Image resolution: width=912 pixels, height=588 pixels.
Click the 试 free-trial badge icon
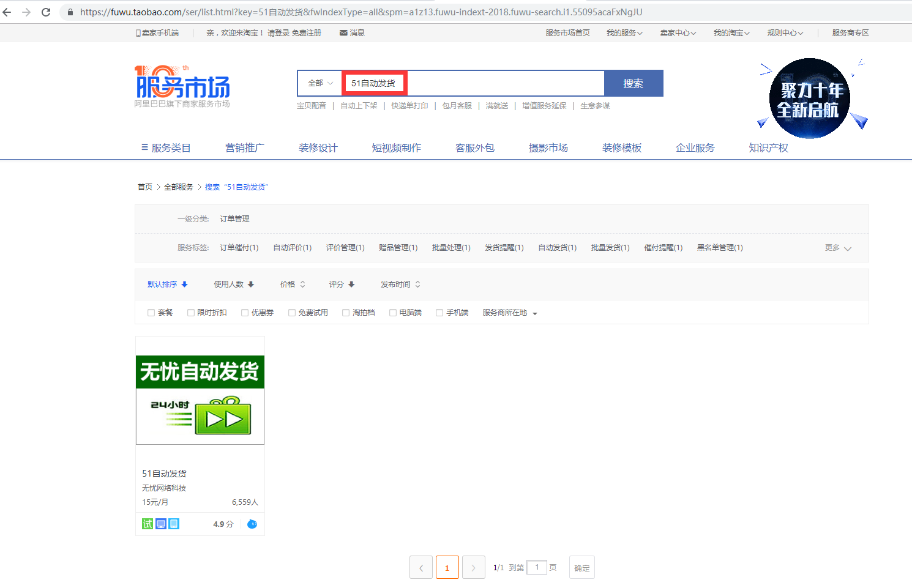[x=148, y=524]
